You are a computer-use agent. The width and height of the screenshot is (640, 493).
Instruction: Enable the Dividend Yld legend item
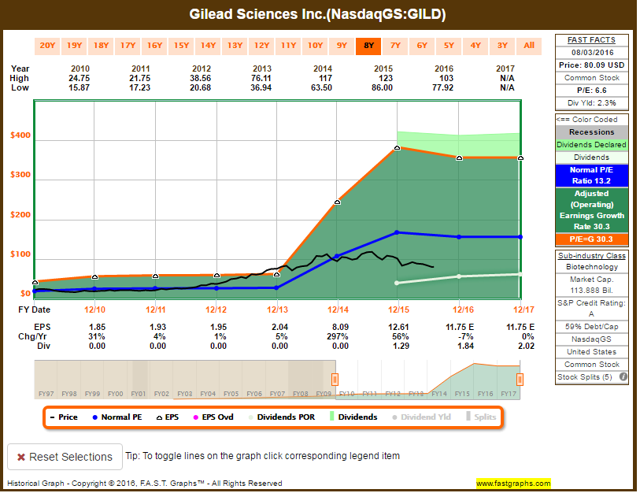(421, 417)
